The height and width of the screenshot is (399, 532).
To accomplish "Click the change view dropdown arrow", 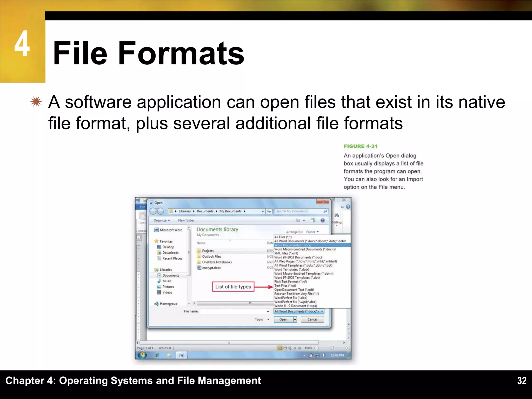I will pos(304,220).
